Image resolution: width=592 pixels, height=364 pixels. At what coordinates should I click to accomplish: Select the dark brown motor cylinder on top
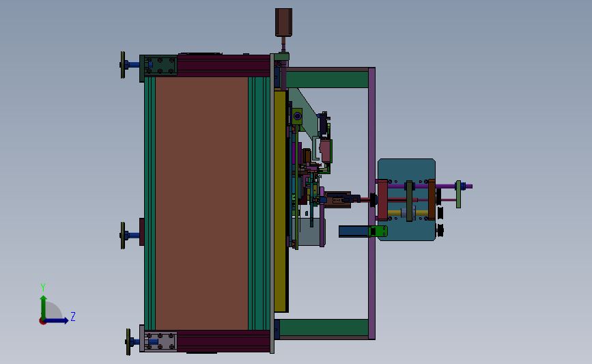pyautogui.click(x=283, y=23)
